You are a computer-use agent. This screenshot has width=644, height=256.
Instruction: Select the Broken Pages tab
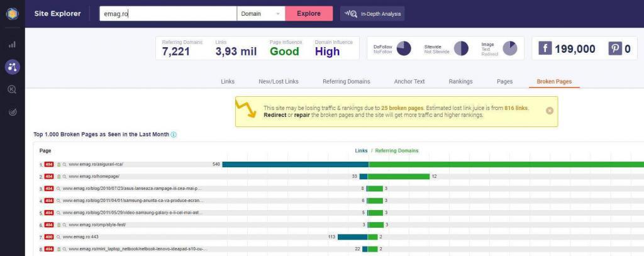click(554, 81)
